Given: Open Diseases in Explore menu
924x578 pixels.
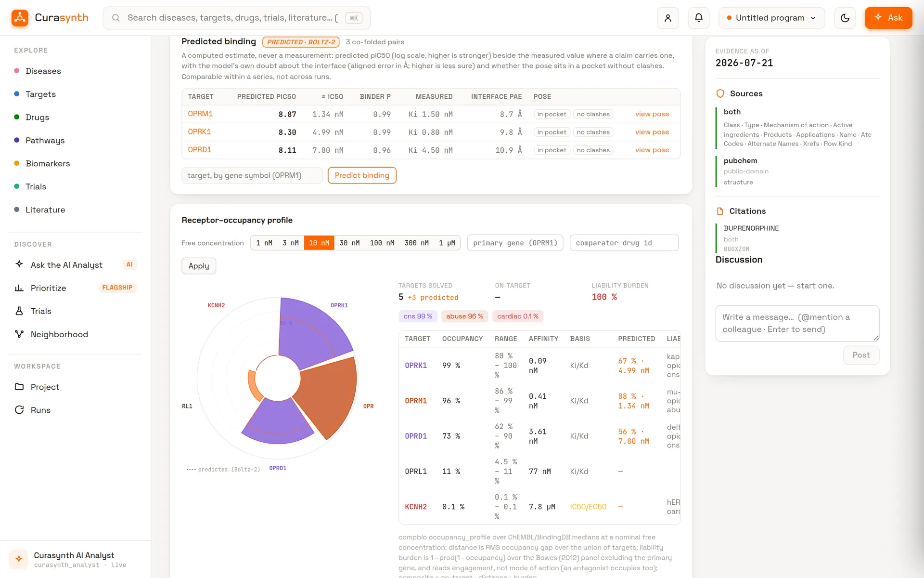Looking at the screenshot, I should pos(43,71).
